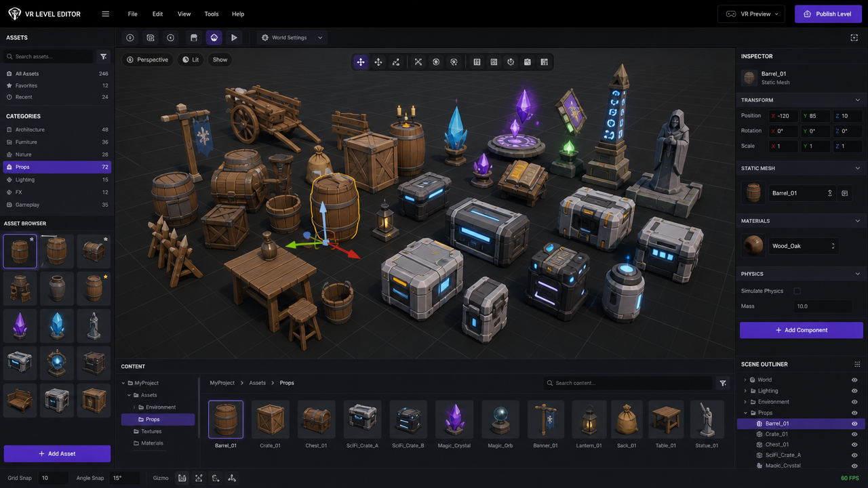Open the Tools menu
868x488 pixels.
click(212, 14)
